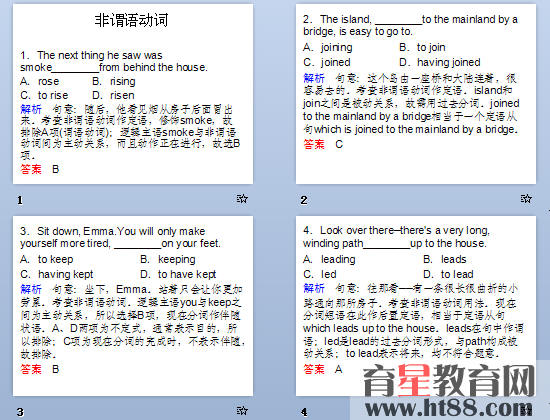Click option 'C. joined' on slide 2
The width and height of the screenshot is (550, 420).
click(327, 62)
